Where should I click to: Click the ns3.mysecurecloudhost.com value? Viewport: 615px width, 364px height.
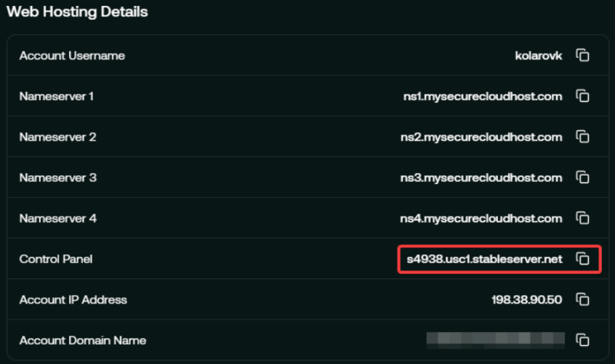pyautogui.click(x=482, y=178)
